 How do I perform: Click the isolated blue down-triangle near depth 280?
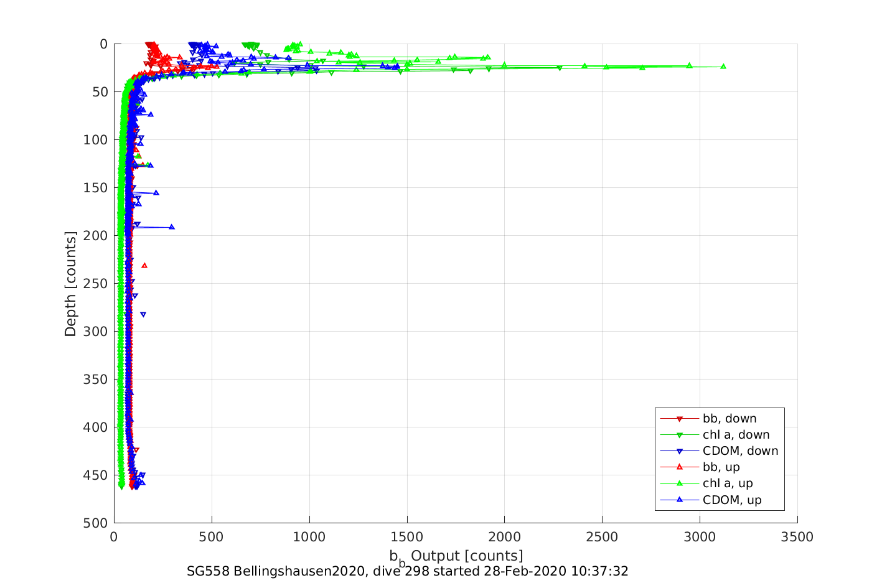pos(143,314)
